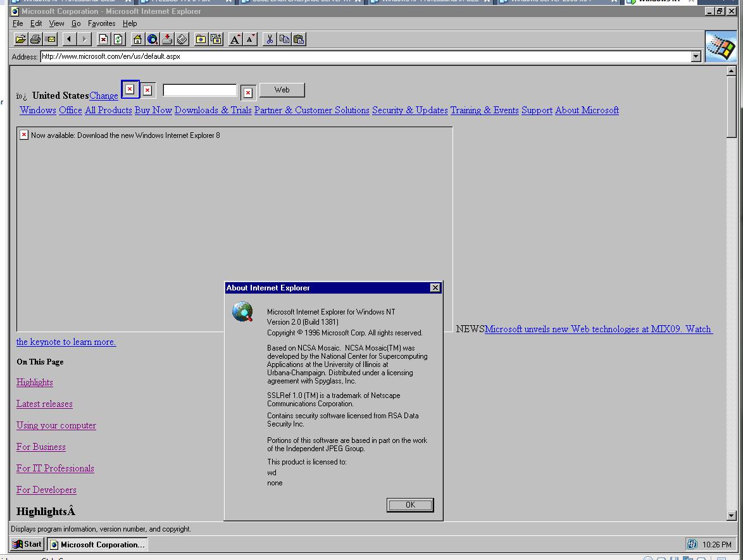Jump to the Highlights link under On This Page

pos(35,382)
